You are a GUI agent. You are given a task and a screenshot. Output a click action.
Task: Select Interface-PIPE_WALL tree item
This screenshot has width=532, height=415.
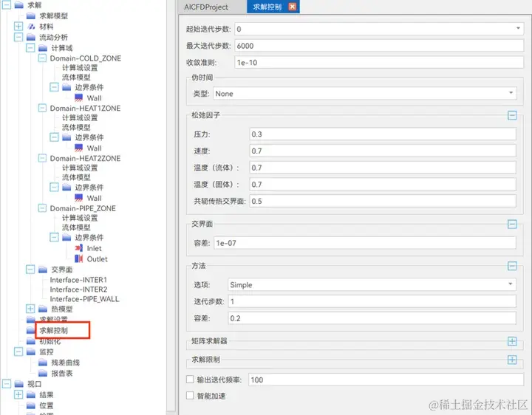(x=84, y=299)
